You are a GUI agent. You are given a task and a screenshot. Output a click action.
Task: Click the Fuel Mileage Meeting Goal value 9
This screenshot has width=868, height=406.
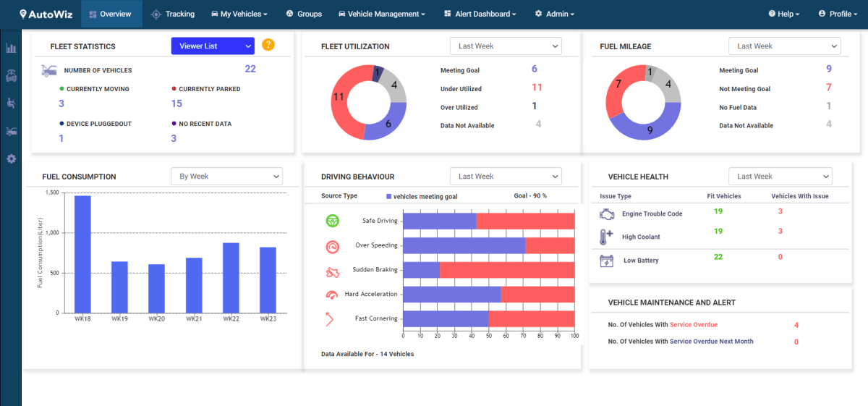(x=829, y=69)
